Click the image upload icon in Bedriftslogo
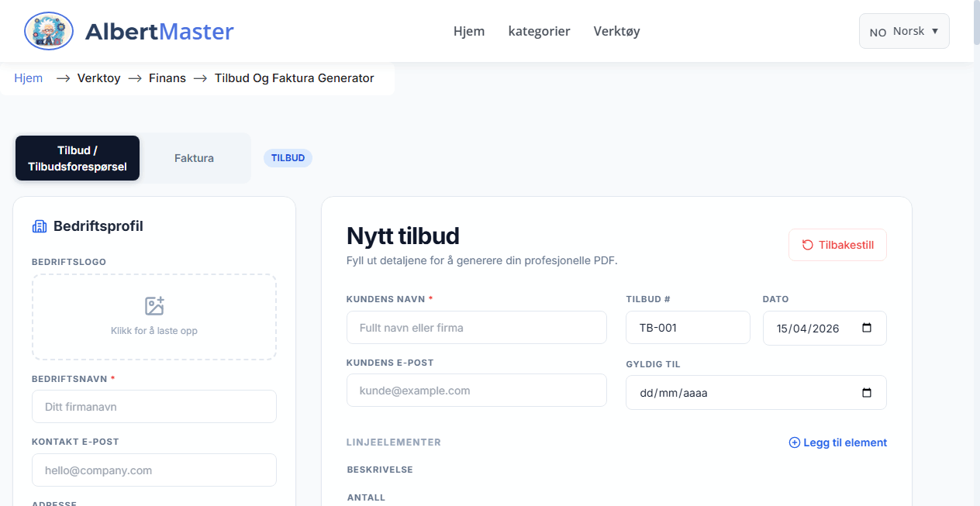The image size is (980, 506). click(154, 306)
